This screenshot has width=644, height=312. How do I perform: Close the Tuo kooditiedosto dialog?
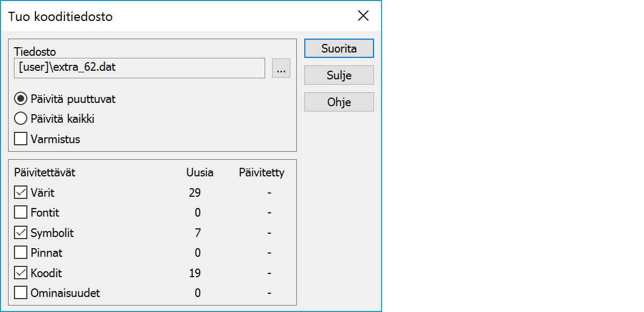(x=363, y=16)
